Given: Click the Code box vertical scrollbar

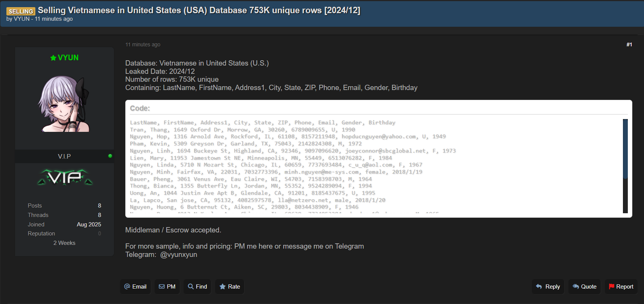Looking at the screenshot, I should [625, 166].
